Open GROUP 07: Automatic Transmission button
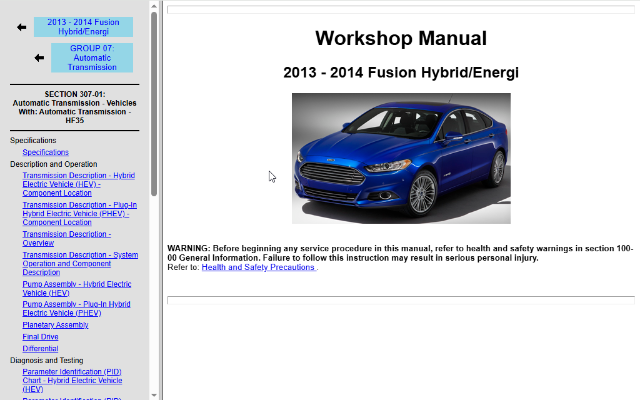This screenshot has height=400, width=640. 92,58
